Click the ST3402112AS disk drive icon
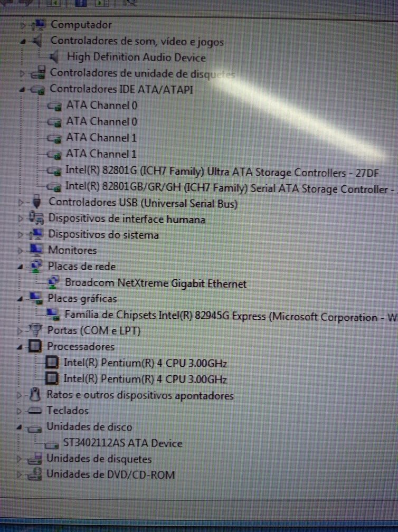Screen dimensions: 398x532 tap(52, 444)
